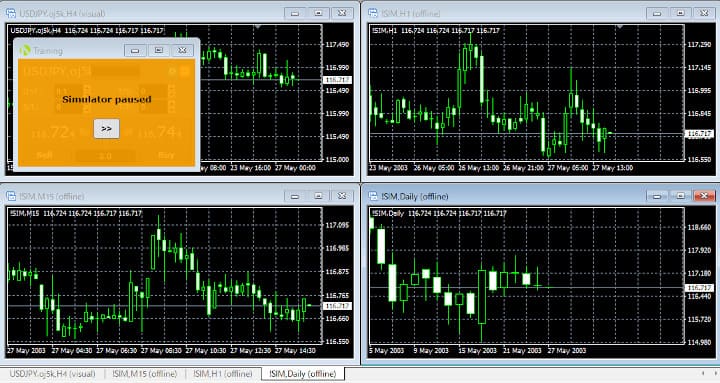Viewport: 720px width, 383px height.
Task: Maximize the ISIM,H1 offline chart window
Action: 681,13
